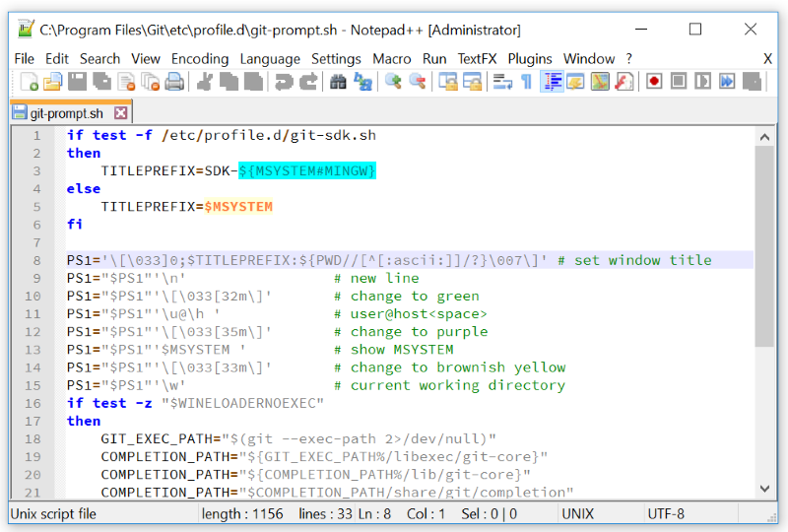The width and height of the screenshot is (788, 532).
Task: Click the Close All documents icon
Action: pos(151,82)
